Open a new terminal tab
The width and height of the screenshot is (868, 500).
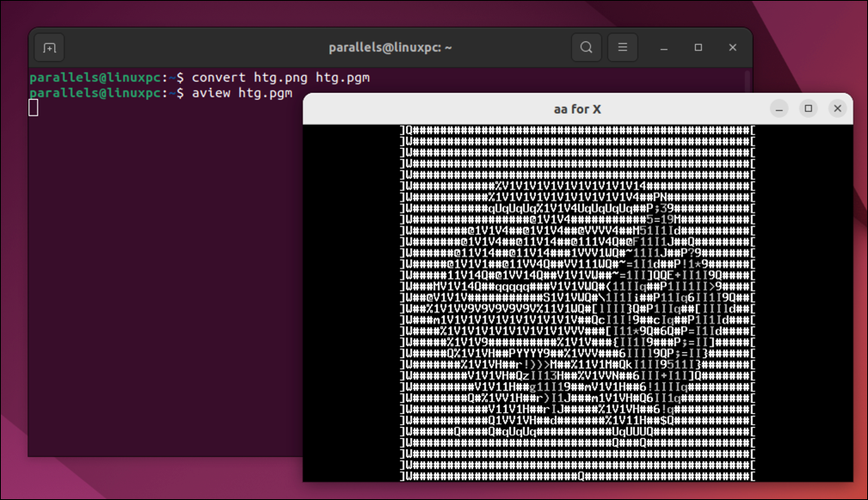pos(49,48)
